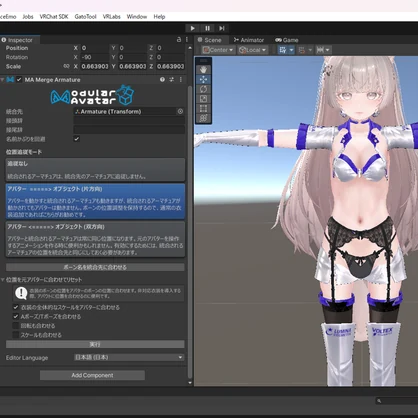Open MA Merge Armature component kebab menu
The image size is (418, 418).
(181, 80)
